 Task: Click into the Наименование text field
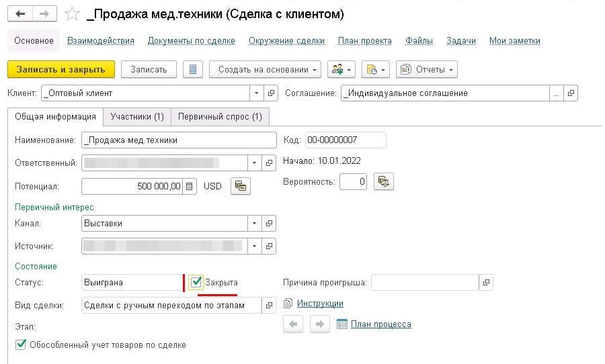pyautogui.click(x=178, y=140)
